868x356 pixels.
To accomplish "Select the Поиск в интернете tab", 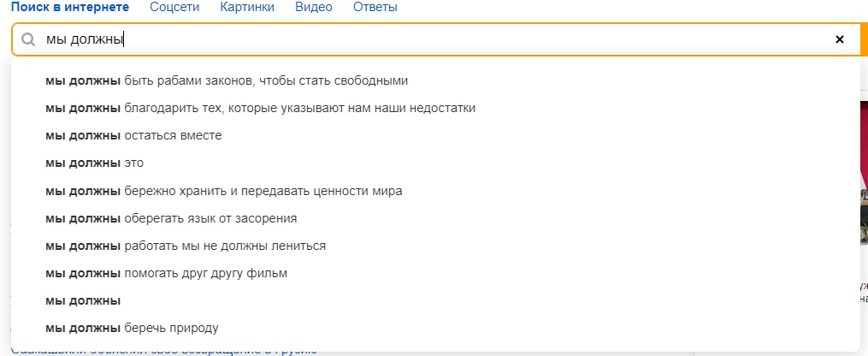I will point(70,7).
